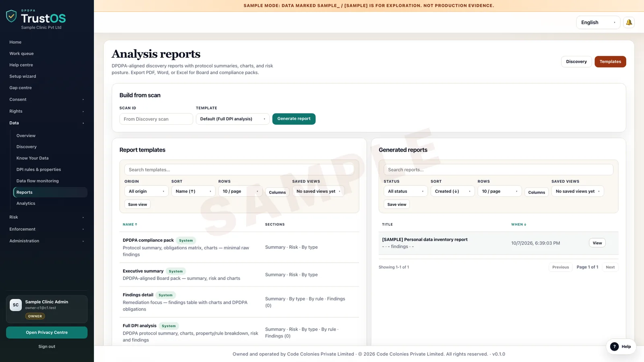Click the DPDPA compliance pack template row
The width and height of the screenshot is (644, 362).
239,247
